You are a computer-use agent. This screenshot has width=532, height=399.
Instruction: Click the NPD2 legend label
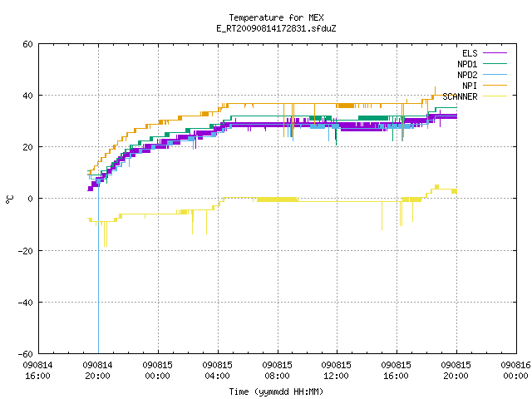pos(467,75)
